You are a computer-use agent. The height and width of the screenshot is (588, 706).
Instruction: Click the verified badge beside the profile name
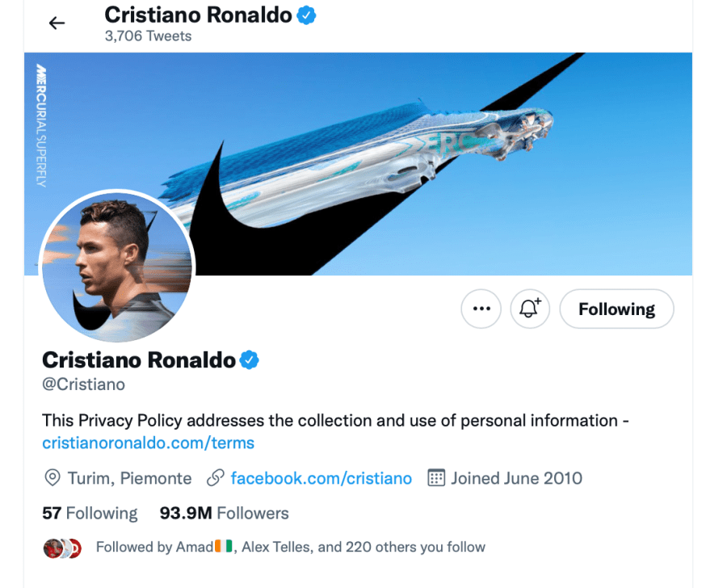click(x=250, y=359)
